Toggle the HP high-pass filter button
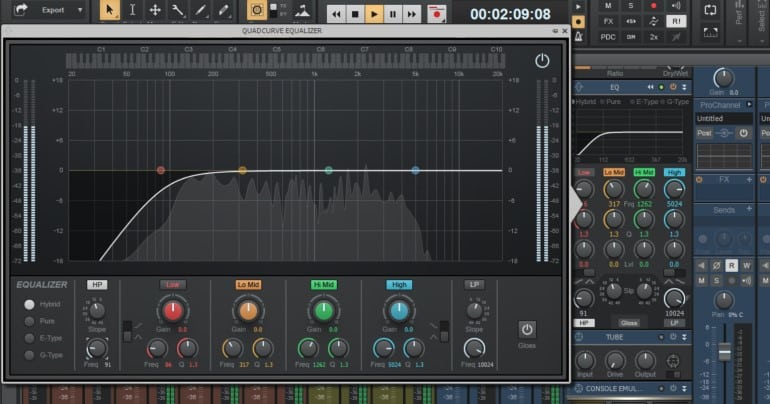The height and width of the screenshot is (404, 770). pos(96,285)
